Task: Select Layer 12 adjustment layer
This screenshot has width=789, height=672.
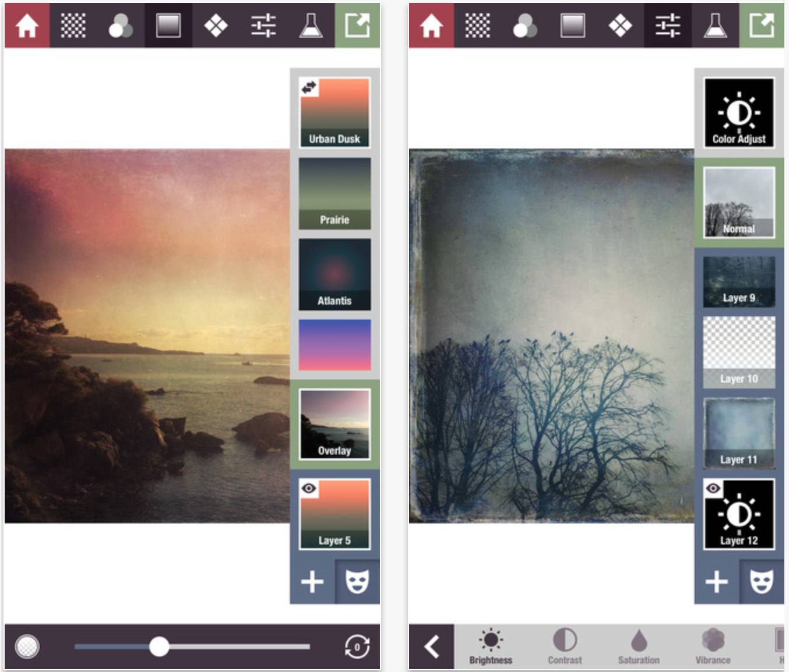Action: pyautogui.click(x=739, y=515)
